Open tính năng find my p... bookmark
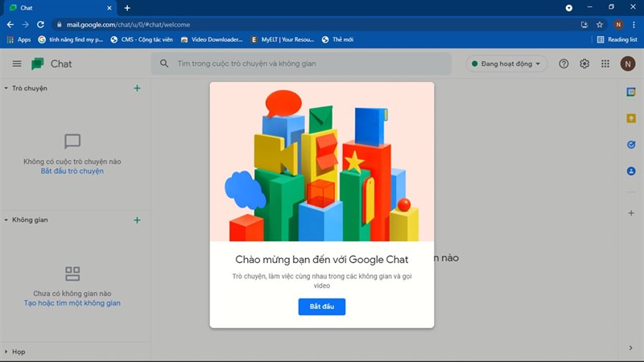This screenshot has height=362, width=644. 71,39
